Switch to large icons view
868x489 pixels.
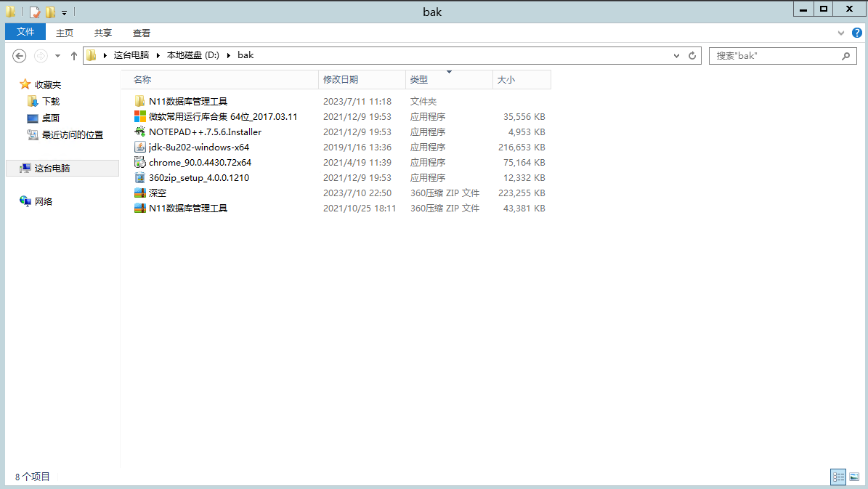coord(854,477)
